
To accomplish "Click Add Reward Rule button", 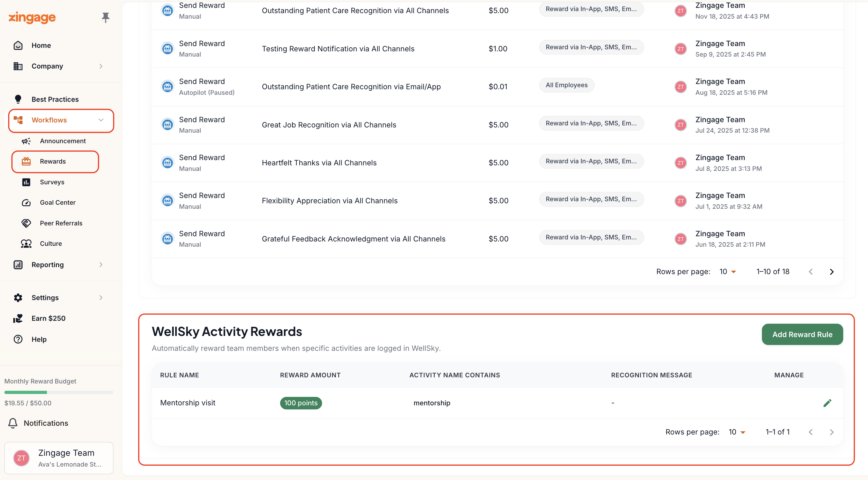I will pos(802,335).
